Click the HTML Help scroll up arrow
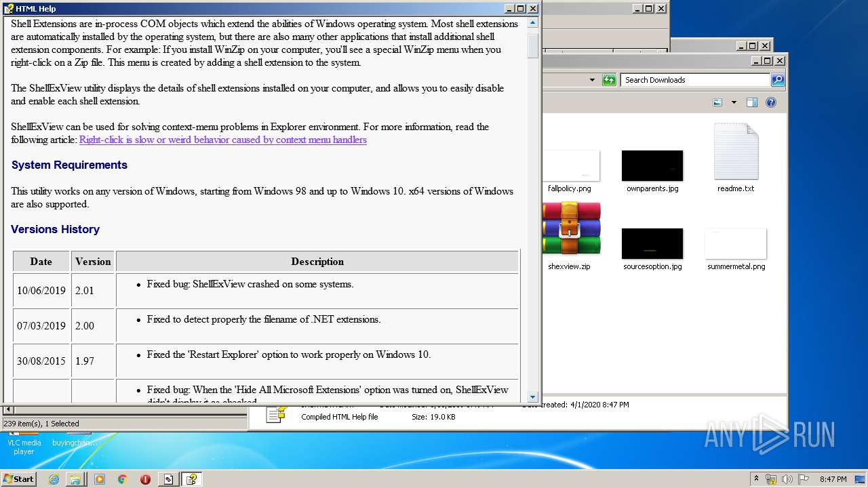868x488 pixels. tap(532, 22)
